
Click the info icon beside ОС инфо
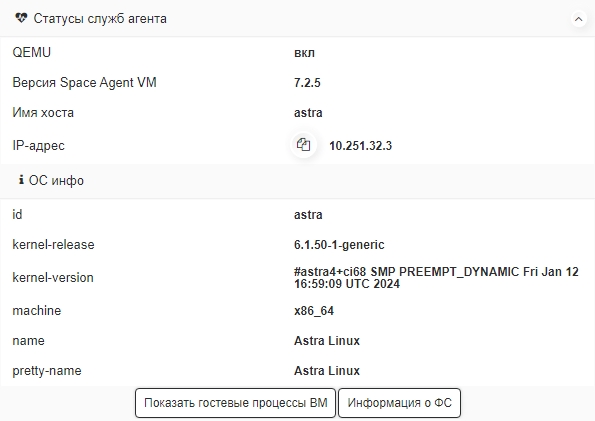[21, 180]
